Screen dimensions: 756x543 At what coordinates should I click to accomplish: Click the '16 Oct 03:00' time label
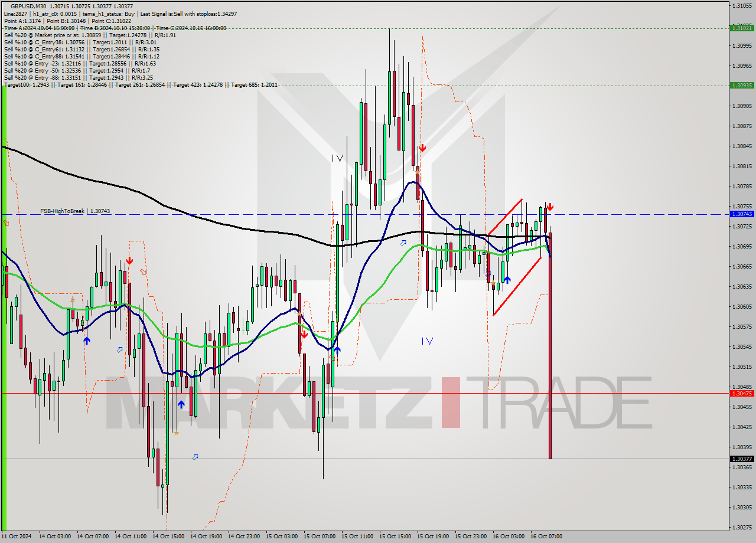pyautogui.click(x=508, y=537)
